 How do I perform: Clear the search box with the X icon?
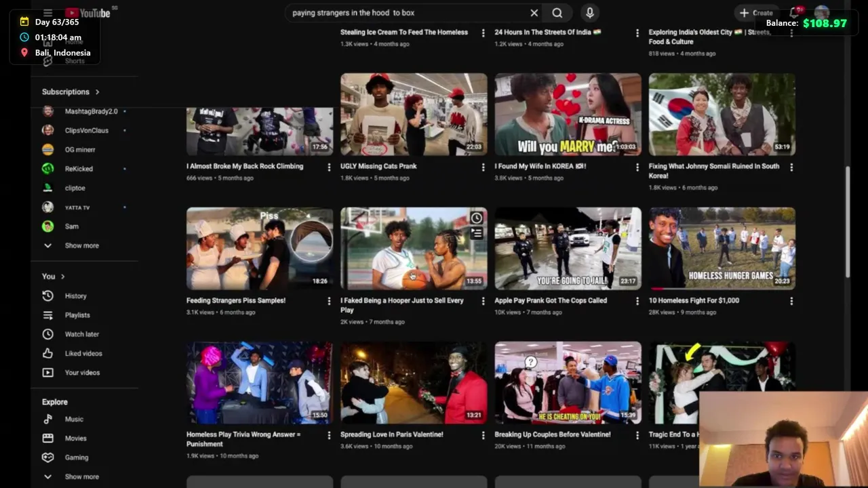(x=534, y=13)
